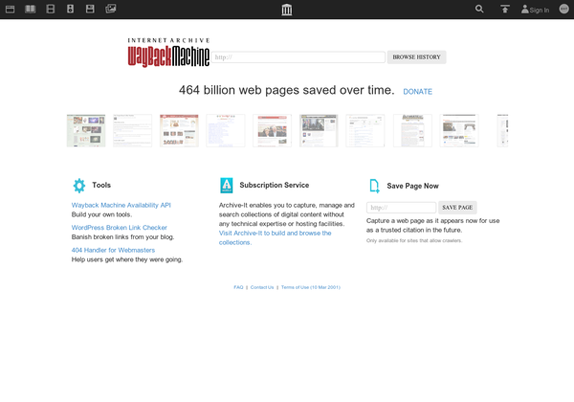Open WordPress Broken Link Checker link

tap(119, 227)
